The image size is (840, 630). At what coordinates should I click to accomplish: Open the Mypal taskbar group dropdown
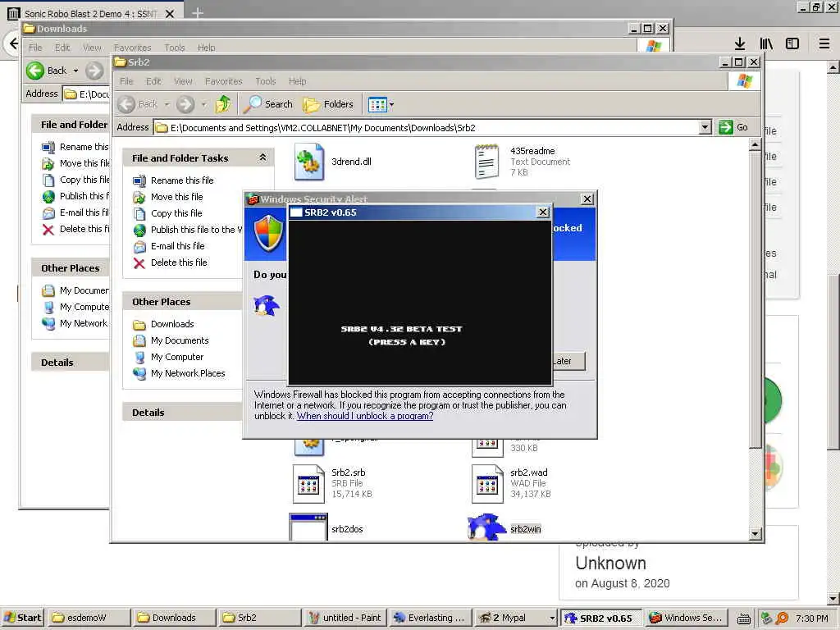[552, 619]
